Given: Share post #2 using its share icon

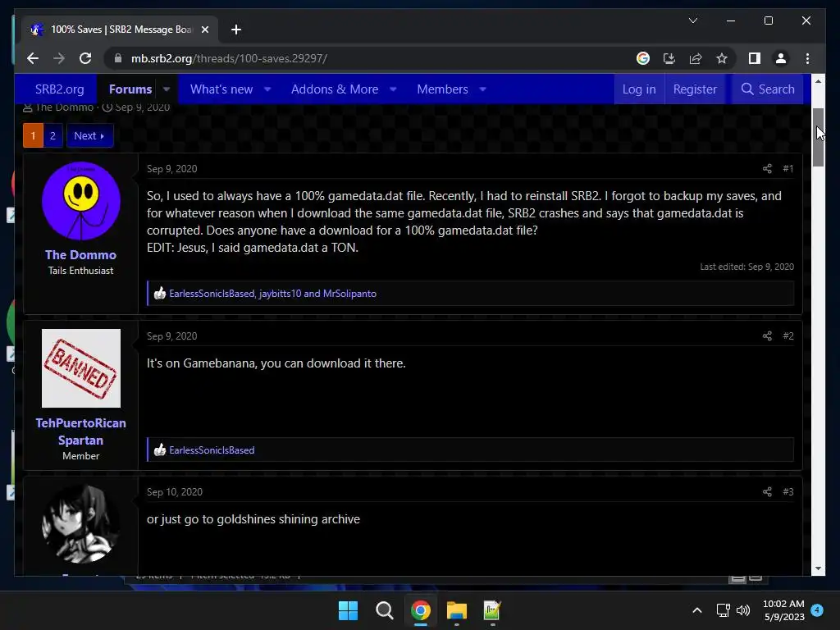Looking at the screenshot, I should [x=767, y=336].
